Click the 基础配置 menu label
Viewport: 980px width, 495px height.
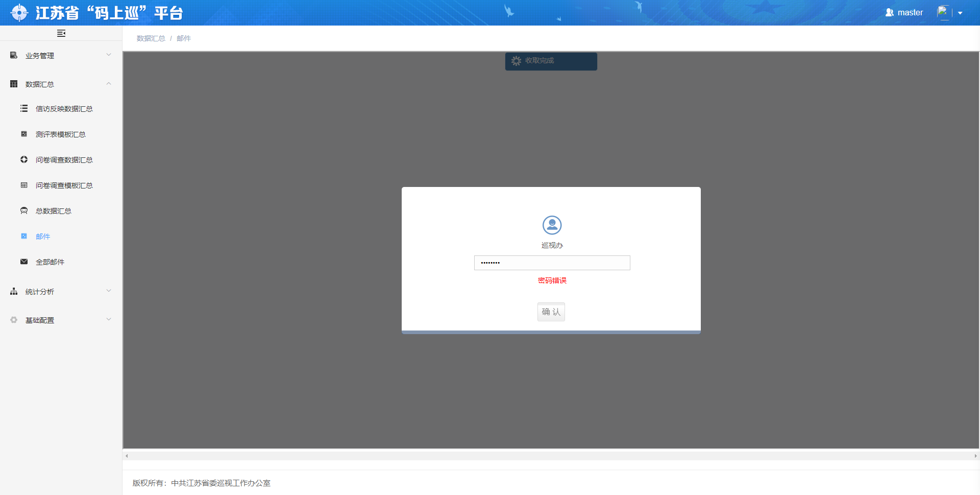[x=40, y=320]
